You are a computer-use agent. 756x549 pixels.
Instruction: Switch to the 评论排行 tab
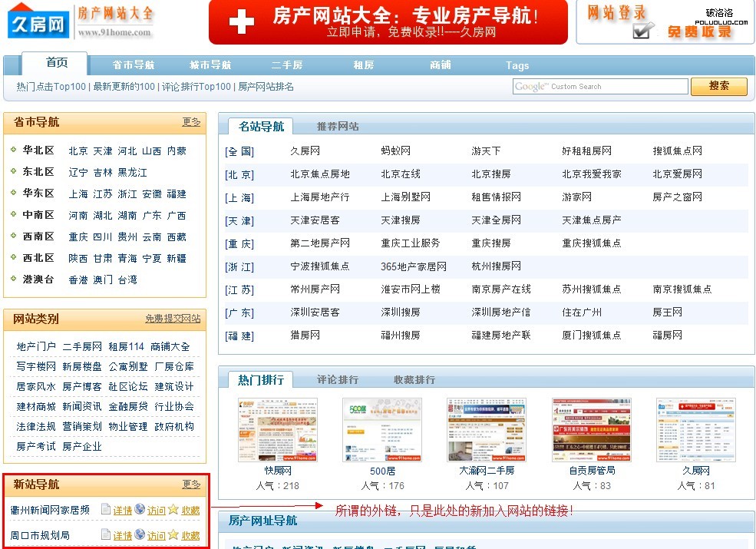[x=338, y=379]
